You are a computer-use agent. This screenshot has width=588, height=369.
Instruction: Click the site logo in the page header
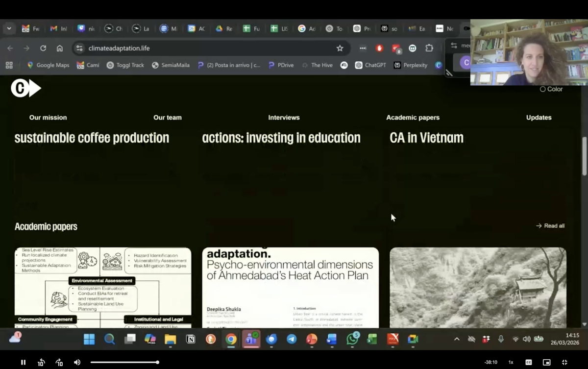(26, 88)
